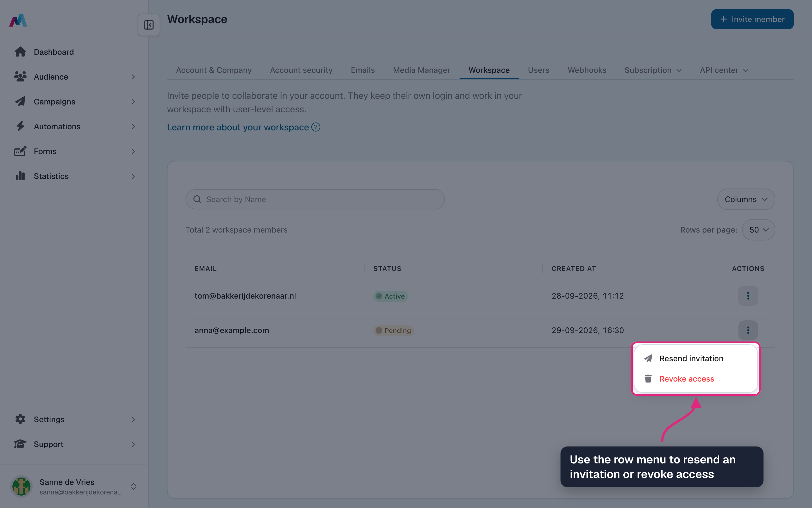This screenshot has height=508, width=812.
Task: Click the help question mark icon
Action: [316, 127]
